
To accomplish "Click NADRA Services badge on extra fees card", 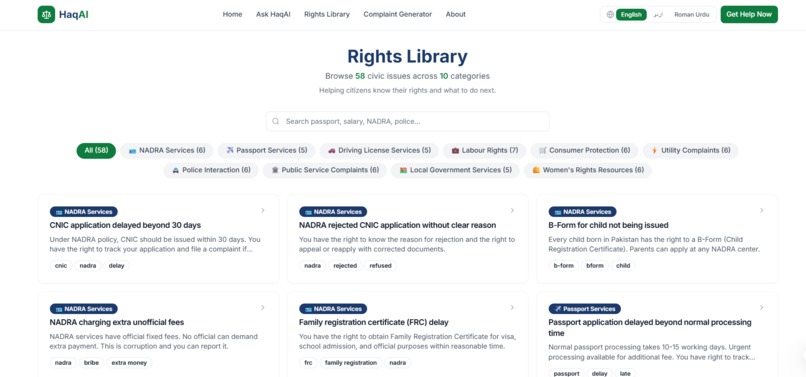I will (x=83, y=309).
